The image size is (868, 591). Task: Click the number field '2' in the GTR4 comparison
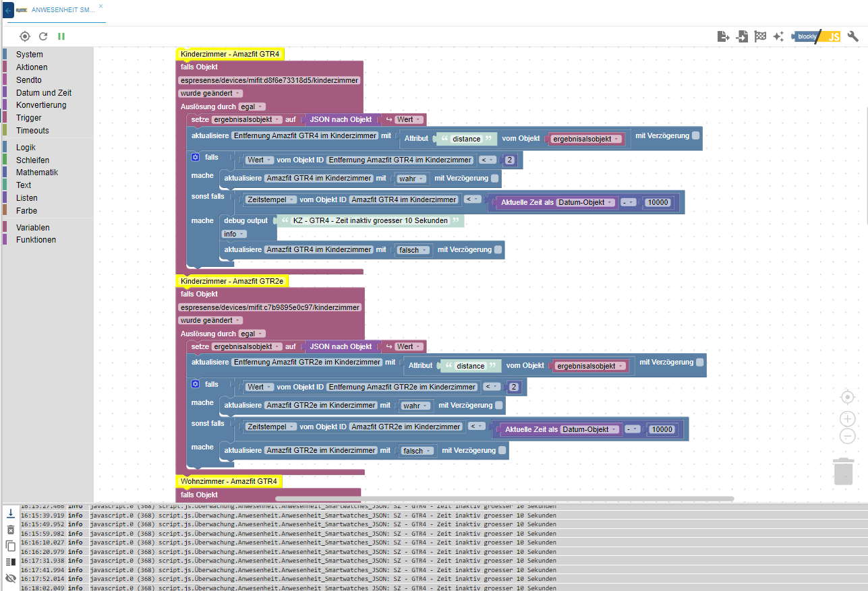pos(511,160)
